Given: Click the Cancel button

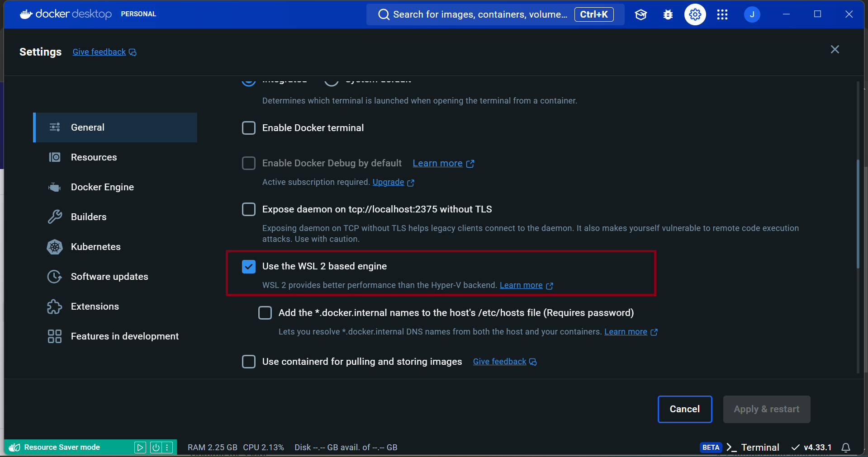Looking at the screenshot, I should tap(685, 409).
